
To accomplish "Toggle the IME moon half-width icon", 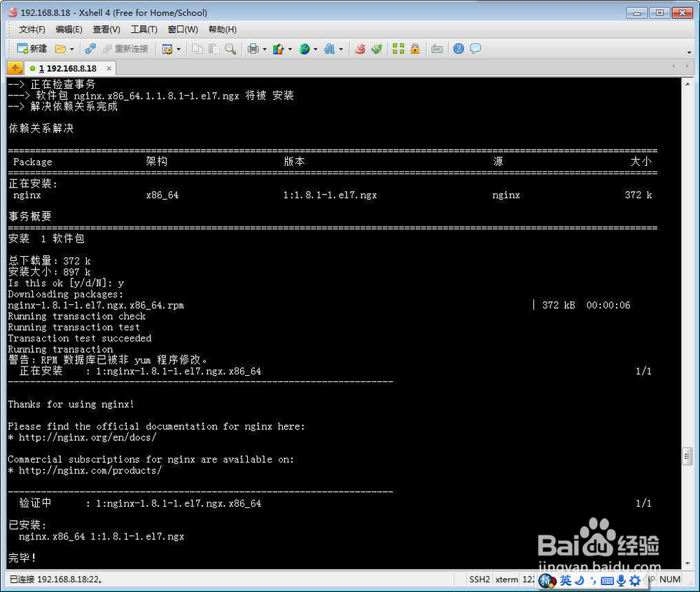I will click(x=580, y=580).
